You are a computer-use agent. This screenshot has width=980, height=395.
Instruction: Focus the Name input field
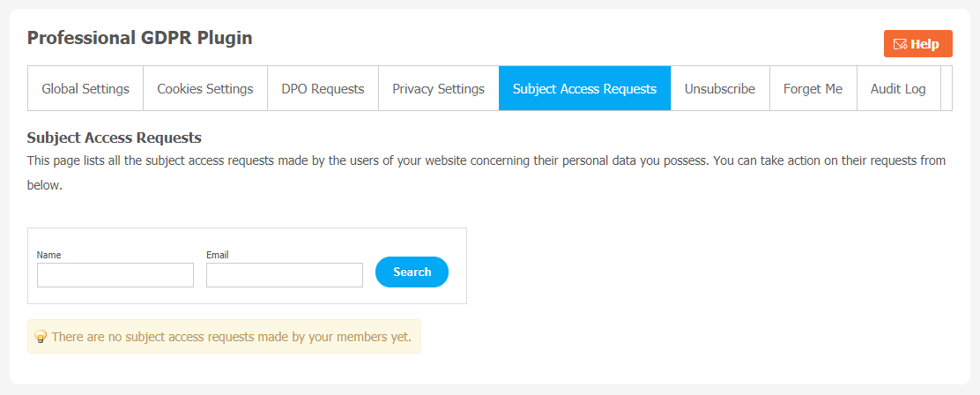[x=115, y=275]
